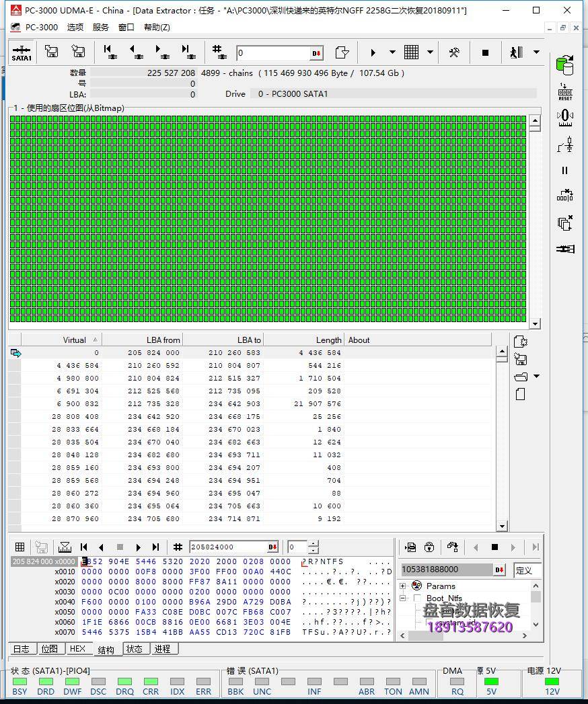Screen dimensions: 588x704
Task: Open the utility settings hammer-wrench icon
Action: [454, 52]
